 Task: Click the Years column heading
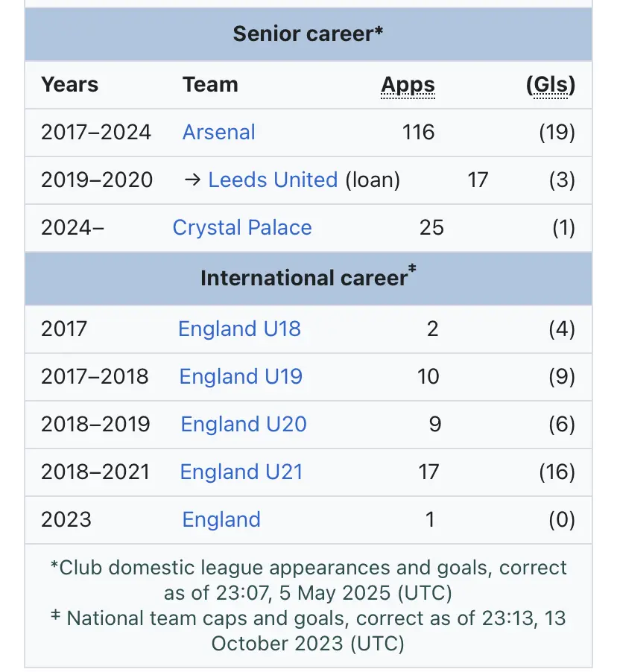coord(69,84)
